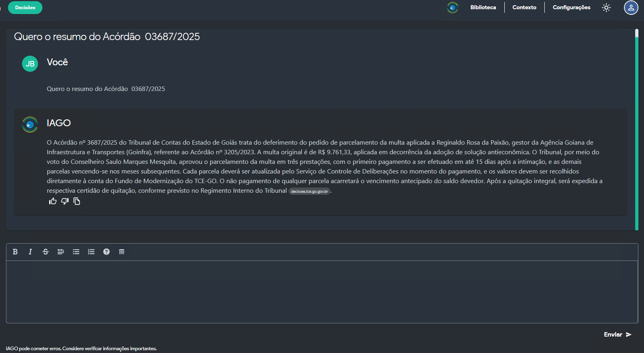Send the message with Enviar

click(618, 335)
